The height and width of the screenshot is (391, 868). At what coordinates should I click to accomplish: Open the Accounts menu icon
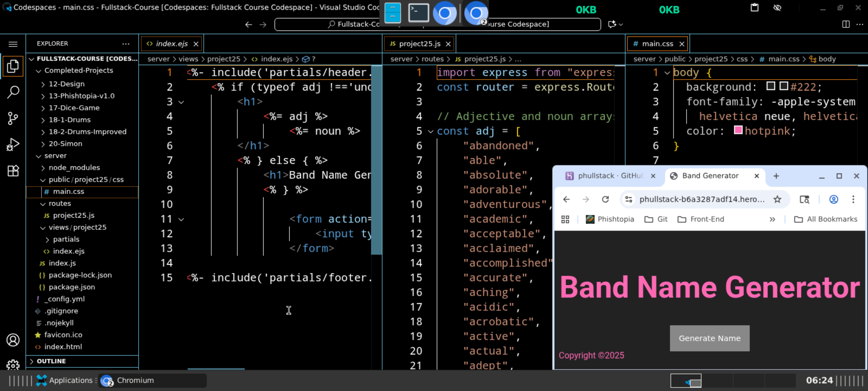pyautogui.click(x=13, y=340)
